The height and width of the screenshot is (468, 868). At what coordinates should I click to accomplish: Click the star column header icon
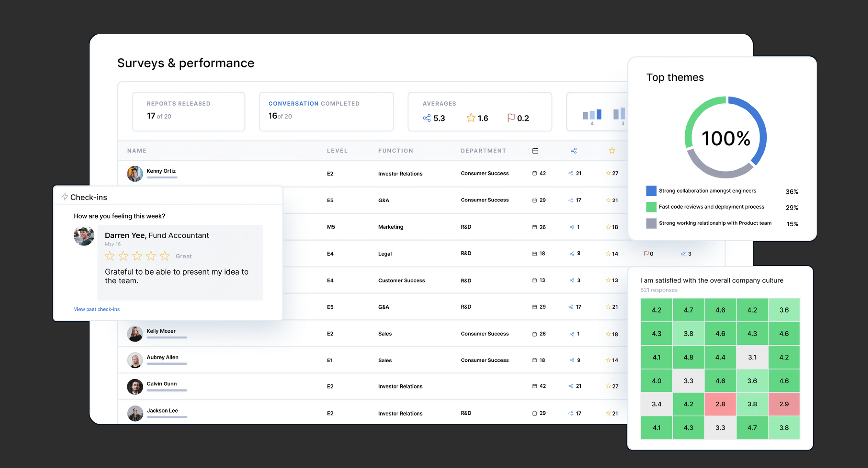[x=612, y=151]
